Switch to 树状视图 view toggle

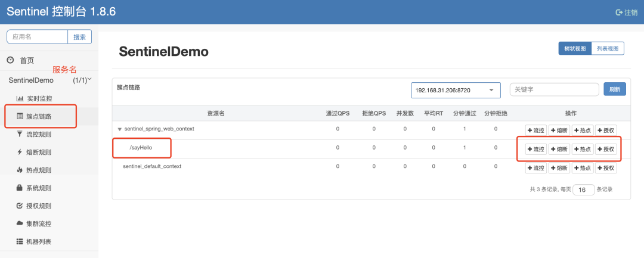(x=575, y=48)
